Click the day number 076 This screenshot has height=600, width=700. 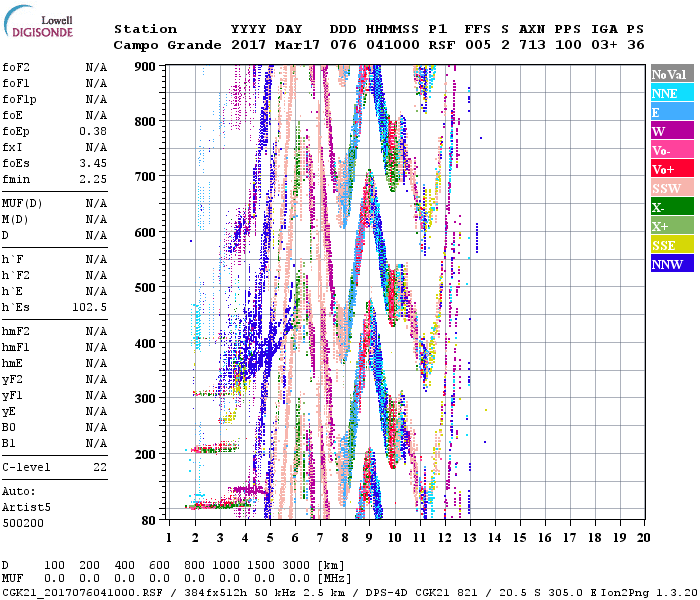click(343, 45)
